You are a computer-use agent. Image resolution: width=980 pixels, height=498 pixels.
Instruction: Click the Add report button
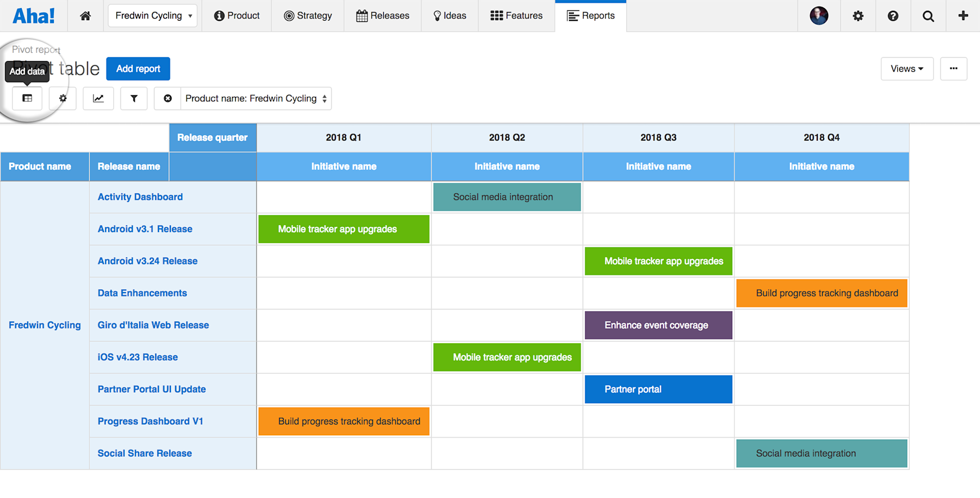coord(138,69)
